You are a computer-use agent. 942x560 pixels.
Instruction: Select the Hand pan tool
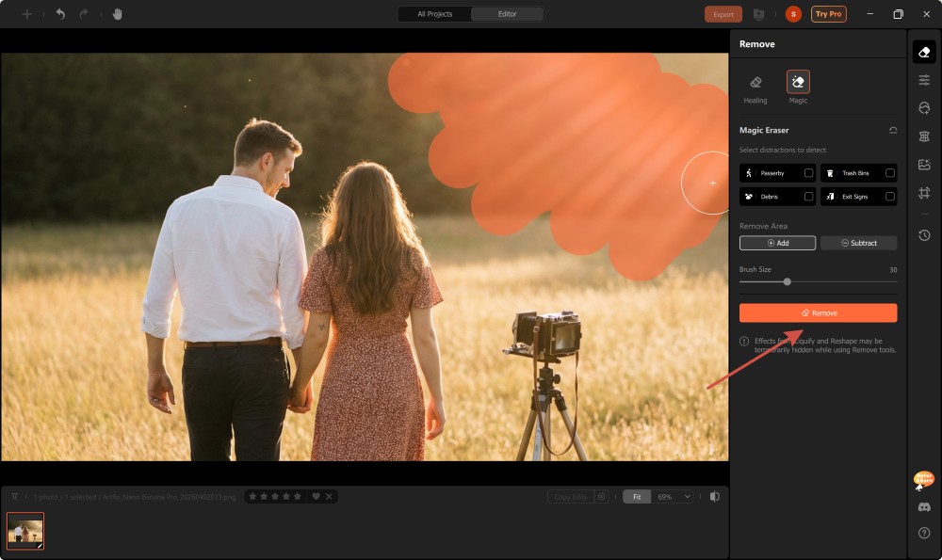click(x=118, y=14)
